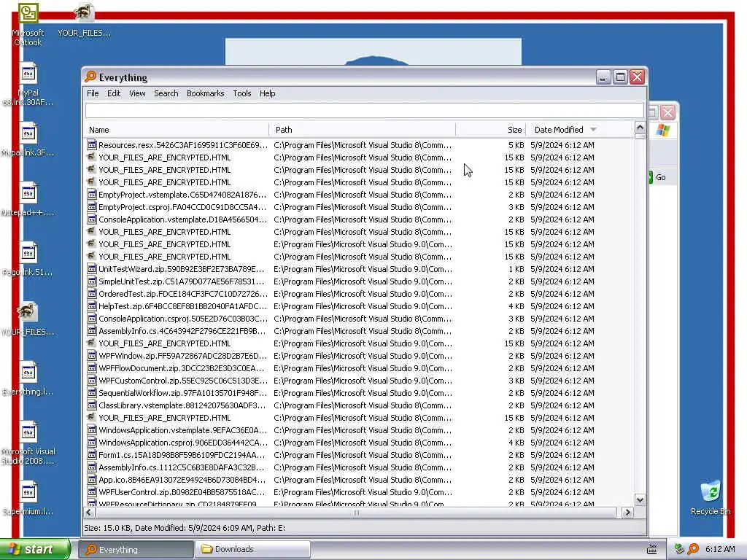Select ClassLibrary.vstemplate.881242075630ADF3 file icon

[x=91, y=405]
